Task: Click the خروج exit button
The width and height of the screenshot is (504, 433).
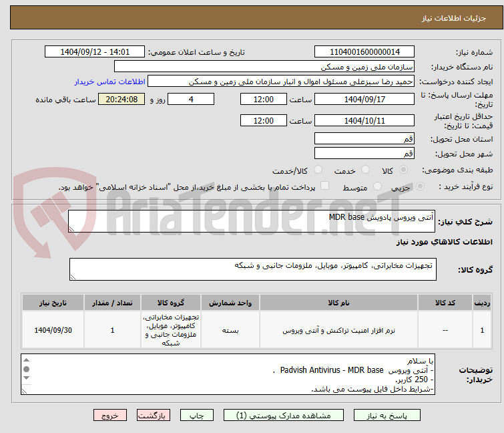Action: (110, 416)
